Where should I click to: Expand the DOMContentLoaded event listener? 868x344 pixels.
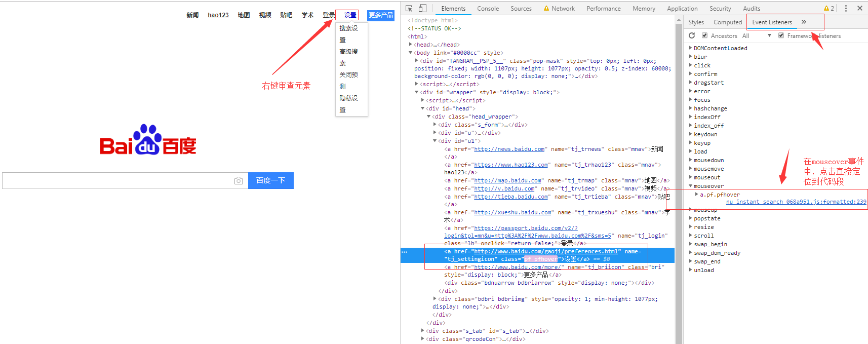691,48
